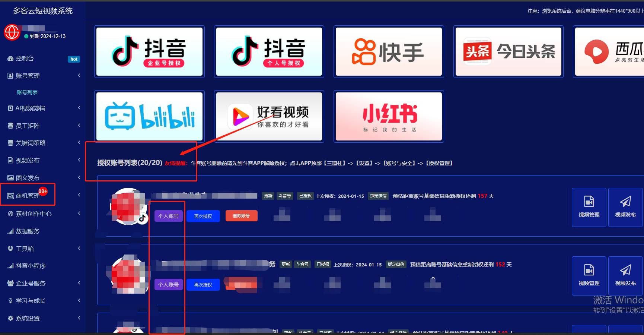
Task: Select the 抖音 个人号授权 card
Action: point(269,51)
